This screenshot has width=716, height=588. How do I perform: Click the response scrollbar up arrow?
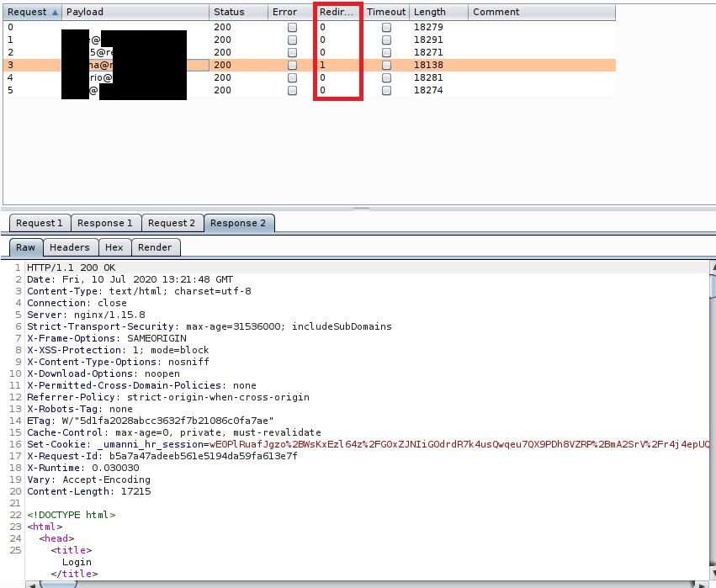[713, 266]
